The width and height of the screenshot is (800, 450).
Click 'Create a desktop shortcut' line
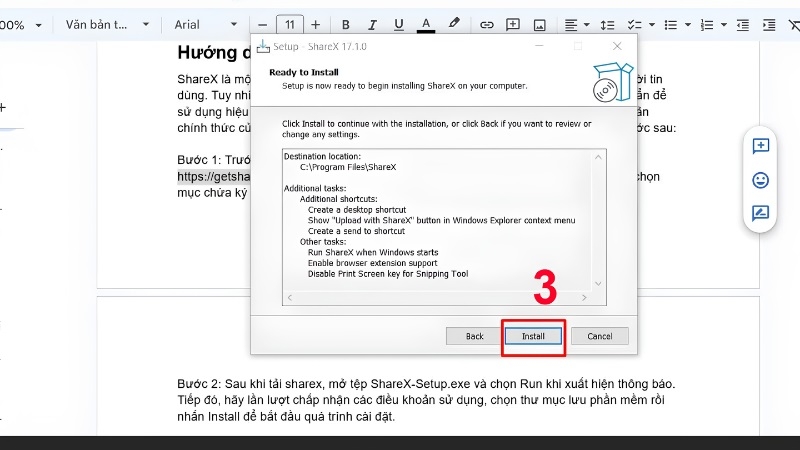(357, 210)
